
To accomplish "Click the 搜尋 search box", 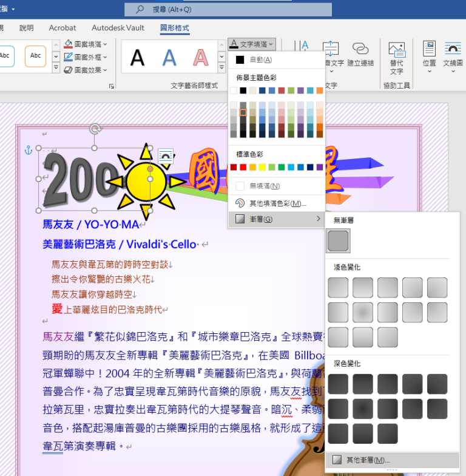I will pyautogui.click(x=228, y=10).
